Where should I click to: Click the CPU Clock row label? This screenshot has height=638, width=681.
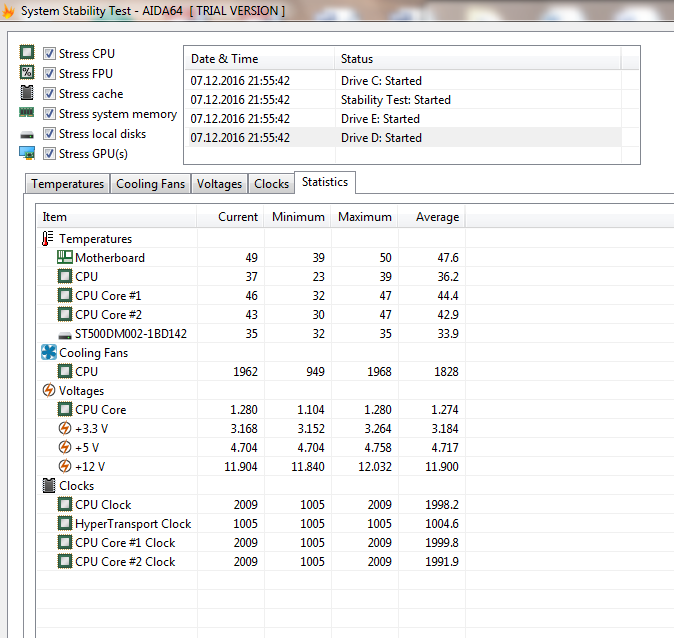click(103, 505)
